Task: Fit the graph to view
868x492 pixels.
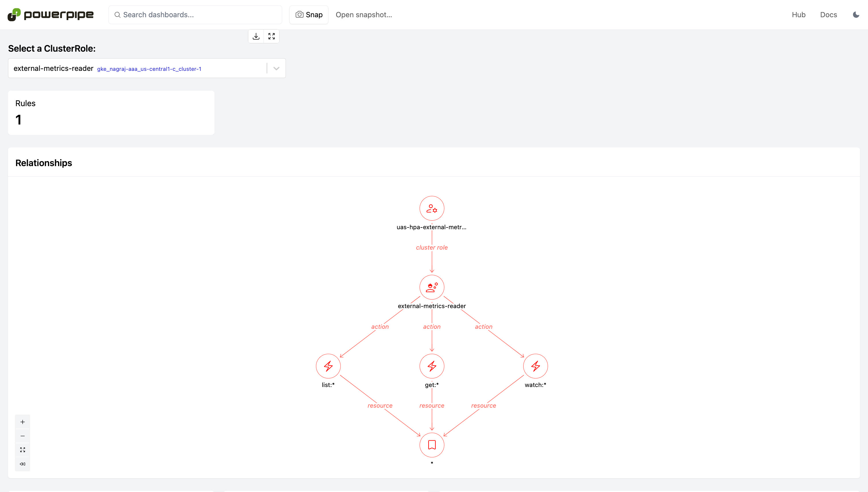Action: coord(23,450)
